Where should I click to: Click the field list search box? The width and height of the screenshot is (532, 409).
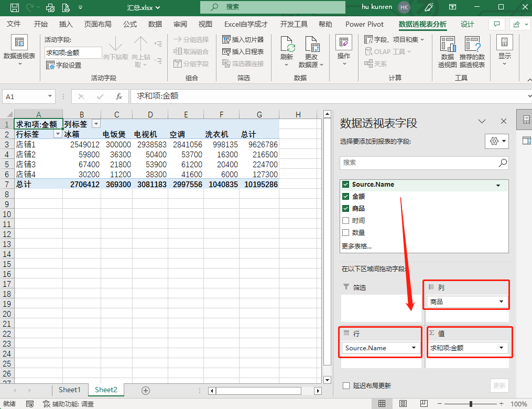(x=419, y=163)
